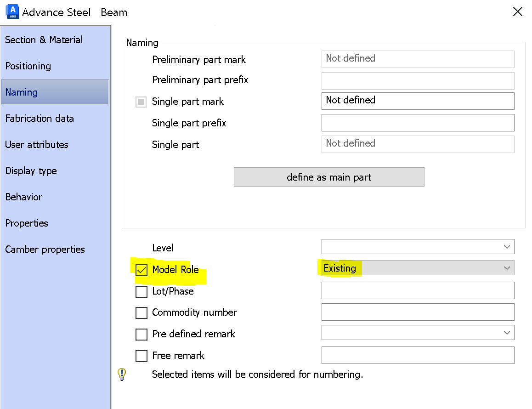The image size is (532, 409).
Task: Disable the Model Role checkbox
Action: [x=141, y=270]
